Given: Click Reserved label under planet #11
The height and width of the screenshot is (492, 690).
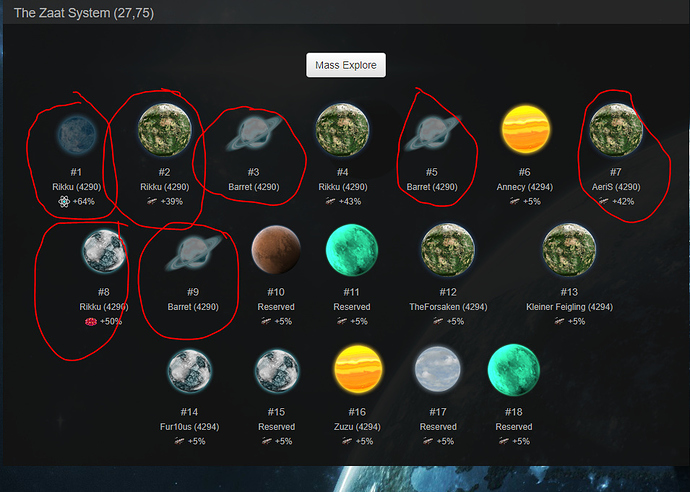Looking at the screenshot, I should coord(352,307).
